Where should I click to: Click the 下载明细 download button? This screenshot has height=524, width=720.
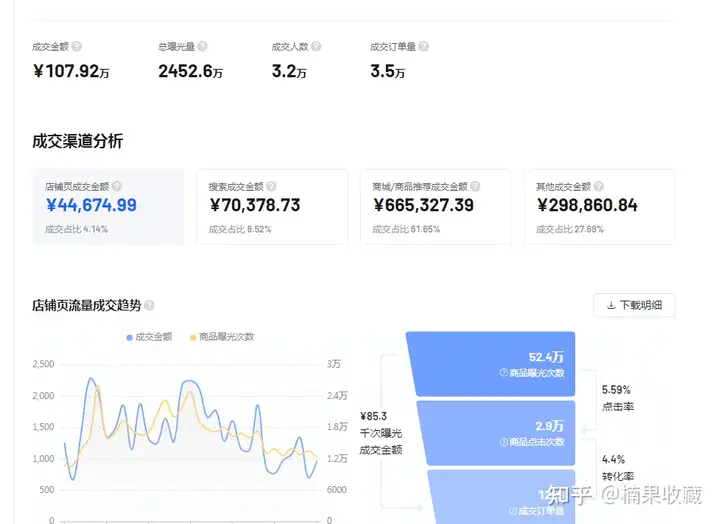[x=634, y=305]
